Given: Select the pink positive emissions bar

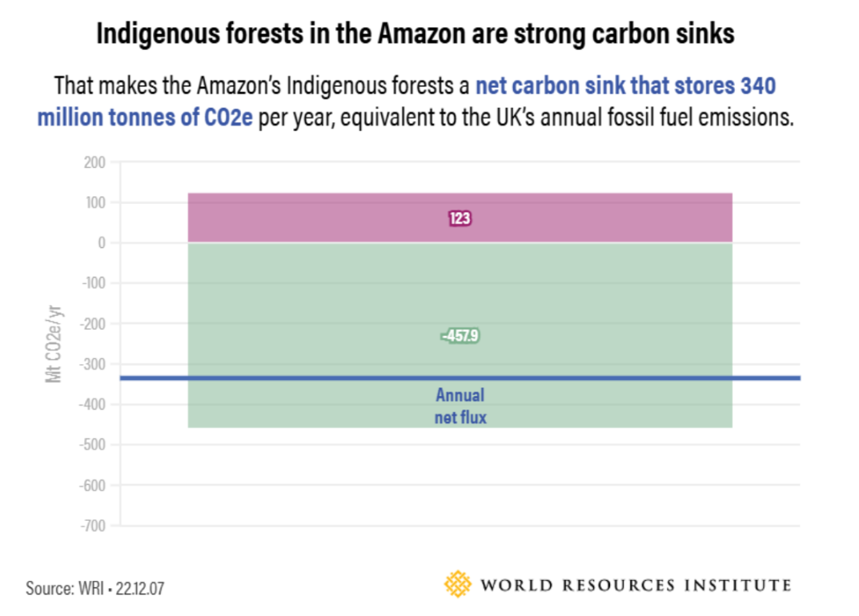Looking at the screenshot, I should pos(320,218).
